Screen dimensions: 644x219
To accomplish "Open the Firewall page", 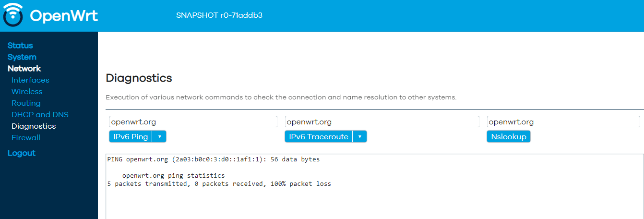I will 26,137.
